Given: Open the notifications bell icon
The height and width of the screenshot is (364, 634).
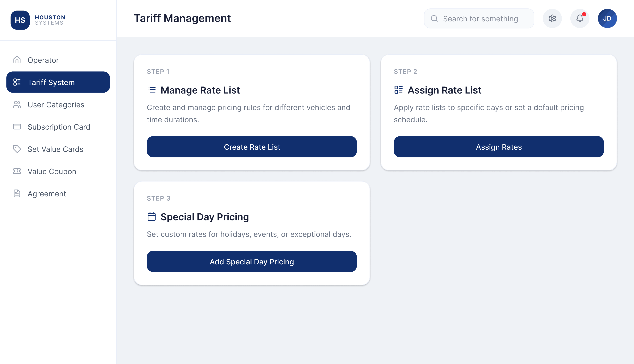Looking at the screenshot, I should pyautogui.click(x=580, y=19).
